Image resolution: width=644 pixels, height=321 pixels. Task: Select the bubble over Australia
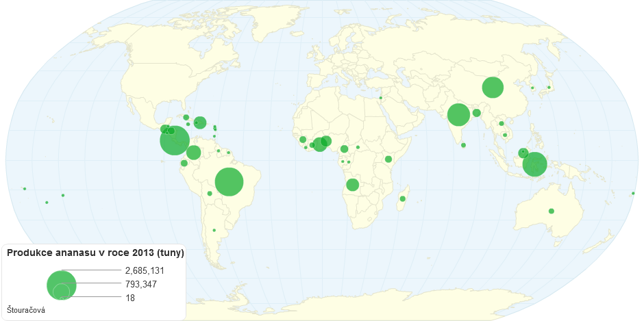[x=551, y=211]
